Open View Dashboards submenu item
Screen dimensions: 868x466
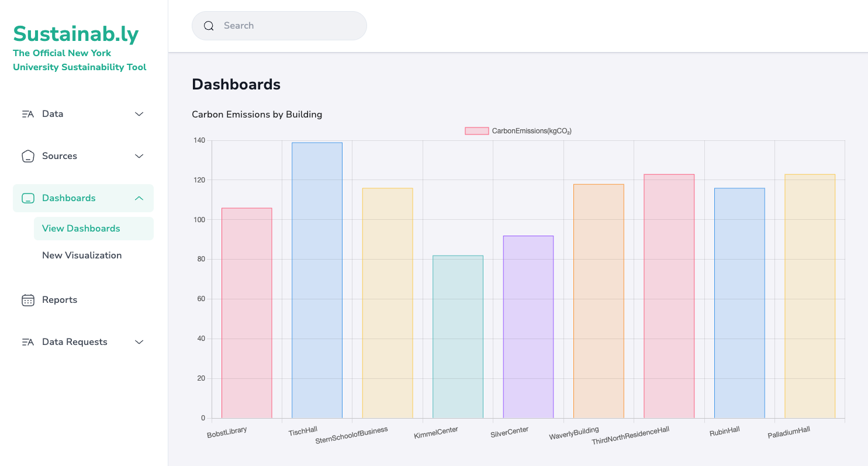pyautogui.click(x=94, y=229)
